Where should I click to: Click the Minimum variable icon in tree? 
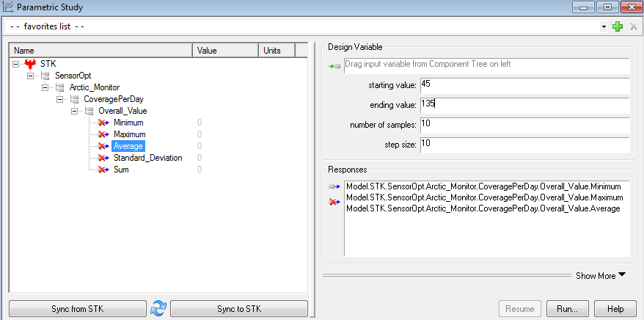click(103, 123)
